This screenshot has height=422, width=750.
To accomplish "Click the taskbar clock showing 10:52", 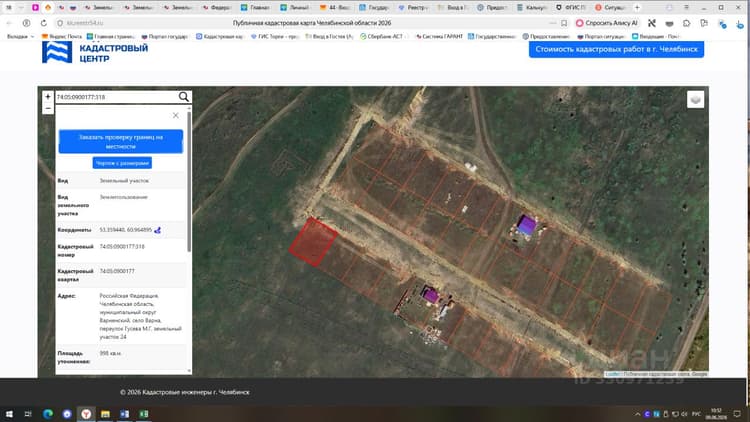I will 716,414.
